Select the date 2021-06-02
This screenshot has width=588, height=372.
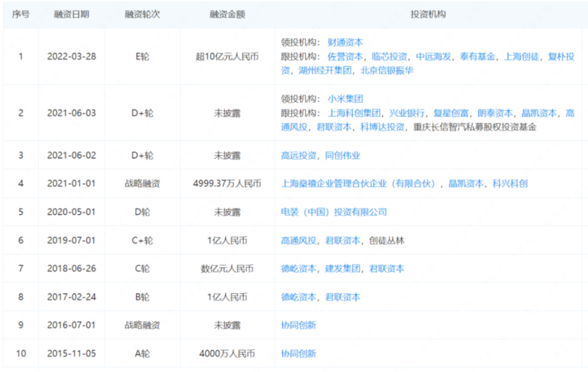click(x=72, y=156)
